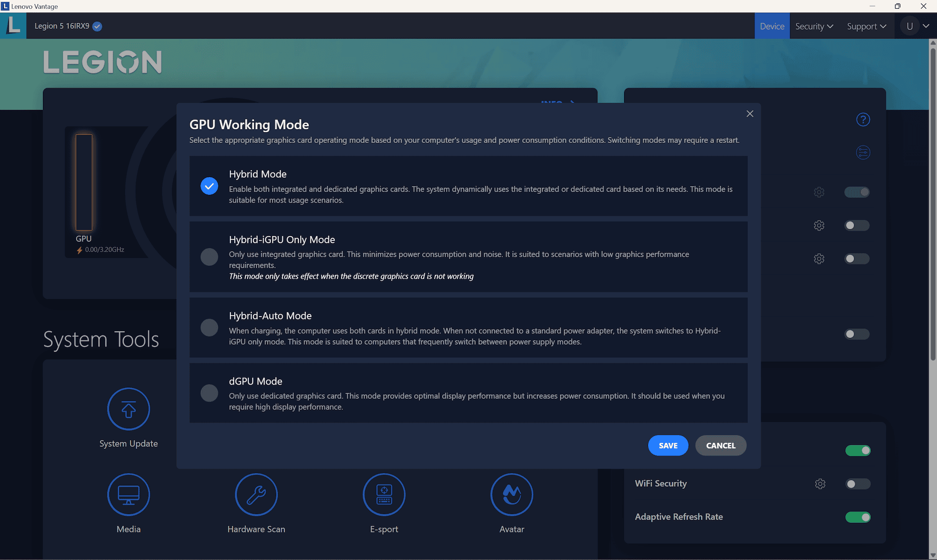Click the notifications/list icon
Image resolution: width=937 pixels, height=560 pixels.
click(x=863, y=152)
